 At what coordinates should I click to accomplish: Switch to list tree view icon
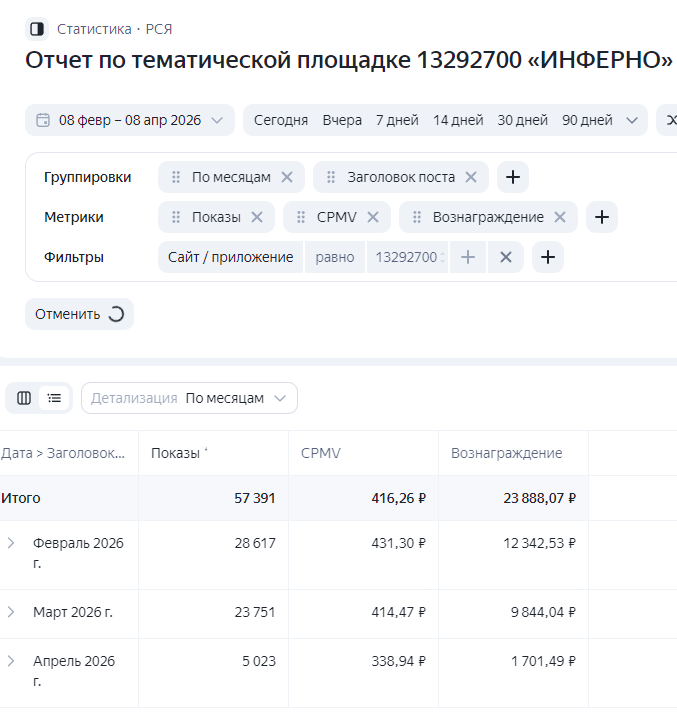54,398
